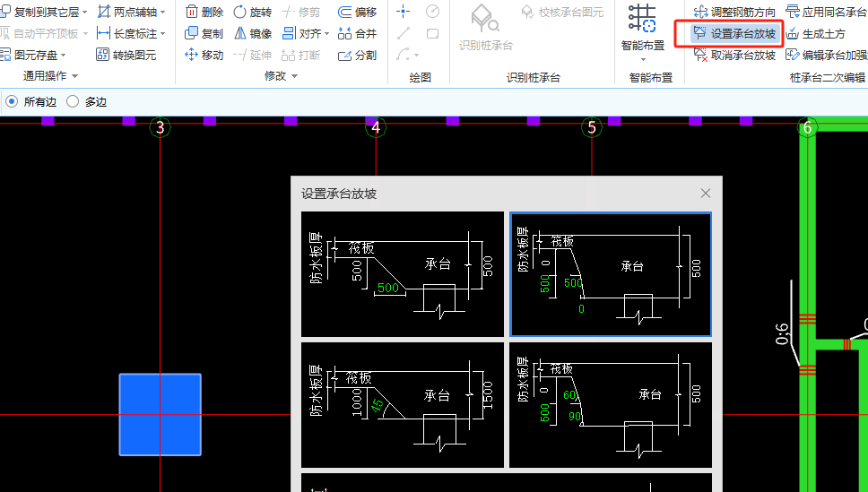Select 多边 radio option
Screen dimensions: 868x492
pos(86,101)
